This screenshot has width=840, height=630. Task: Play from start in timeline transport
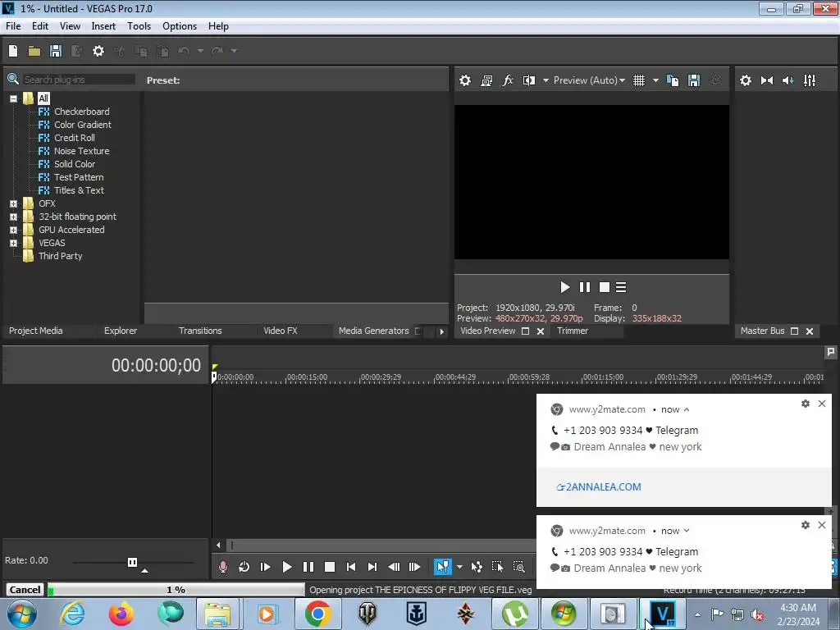[265, 567]
